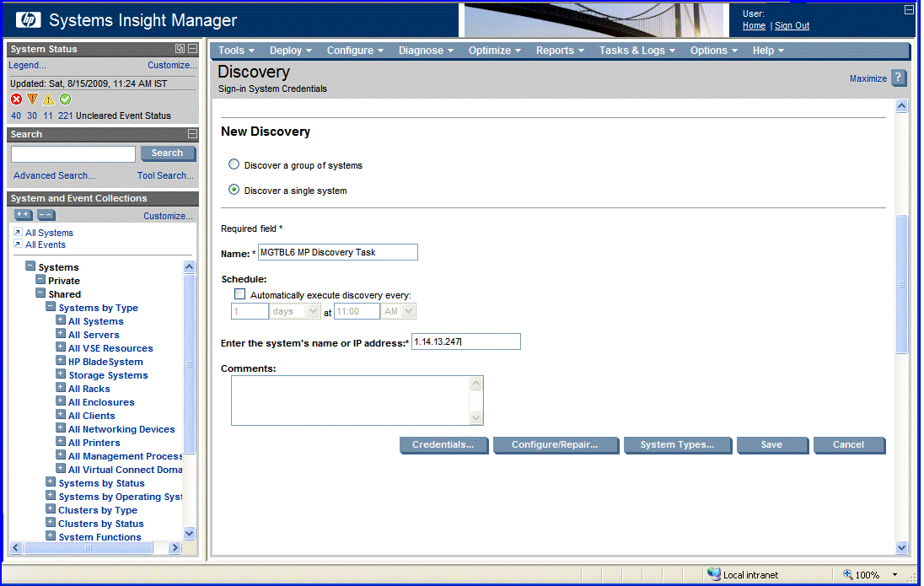
Task: Click the expand all collections icon
Action: click(23, 215)
